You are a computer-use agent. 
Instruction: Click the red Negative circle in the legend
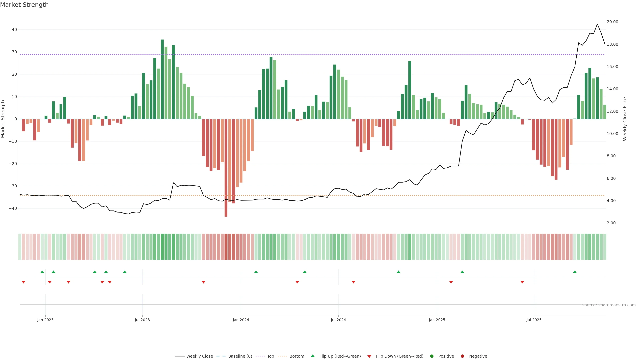[462, 356]
